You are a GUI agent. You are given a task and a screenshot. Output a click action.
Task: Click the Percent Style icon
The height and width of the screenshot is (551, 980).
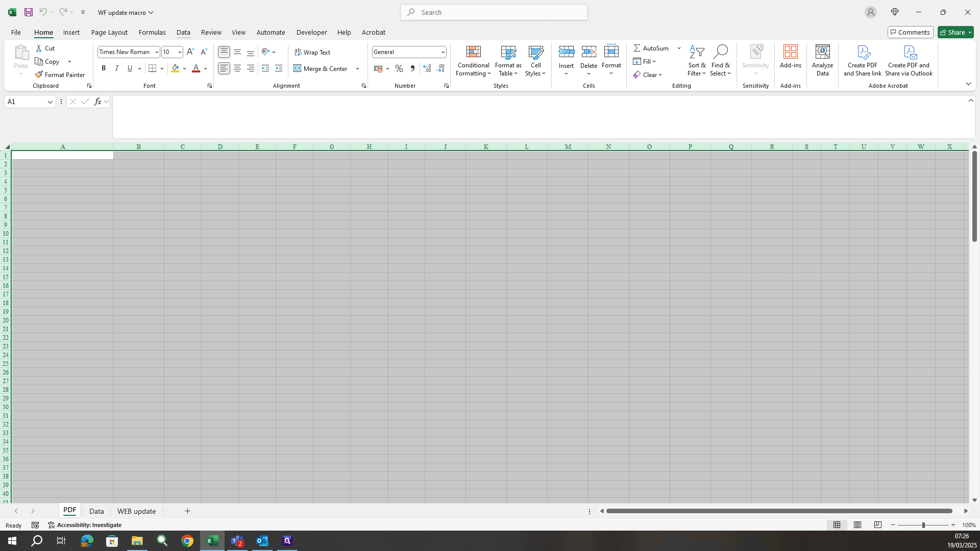399,68
